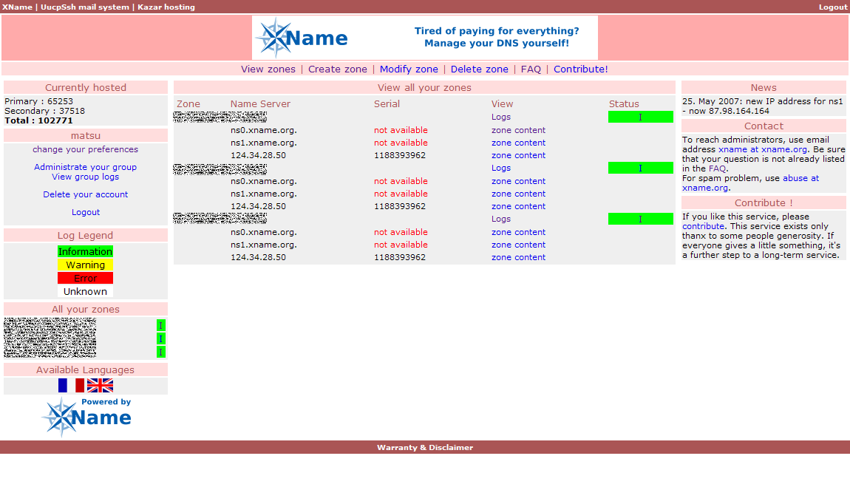This screenshot has height=504, width=850.
Task: Open Logs for the third zone
Action: tap(501, 219)
